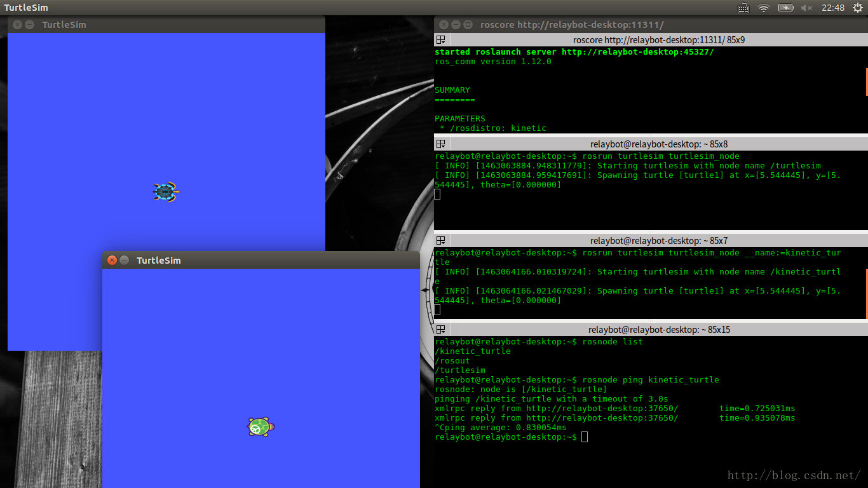Image resolution: width=868 pixels, height=488 pixels.
Task: Click the orange scrollbar in the roscore pane
Action: click(867, 81)
